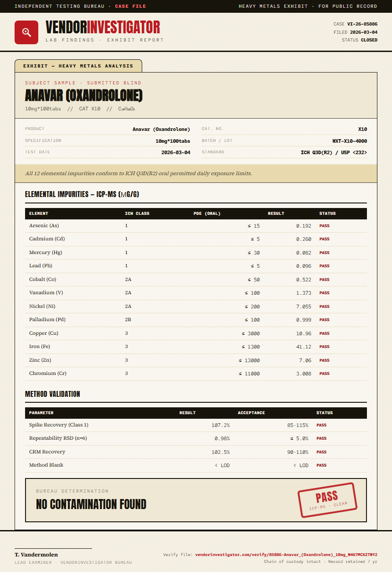This screenshot has height=572, width=392.
Task: Click the specification value 10mg*100tabs
Action: [x=173, y=141]
